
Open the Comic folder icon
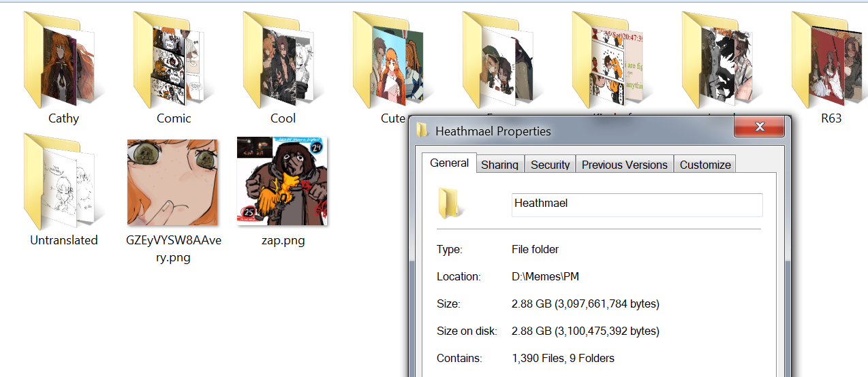(x=173, y=61)
